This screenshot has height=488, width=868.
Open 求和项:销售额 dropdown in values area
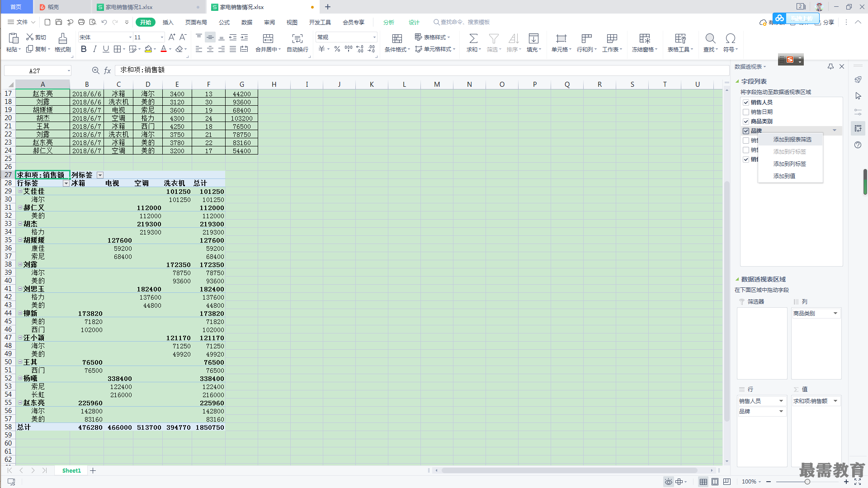pyautogui.click(x=835, y=401)
